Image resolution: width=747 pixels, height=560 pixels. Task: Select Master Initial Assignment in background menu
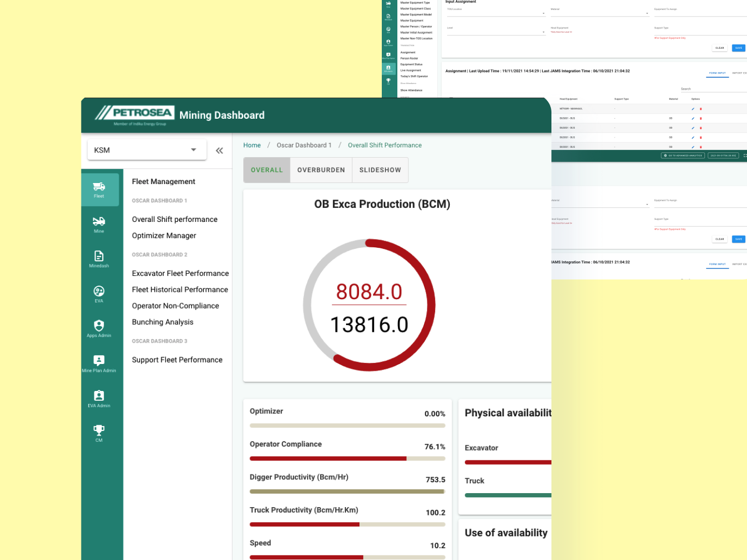(x=416, y=33)
